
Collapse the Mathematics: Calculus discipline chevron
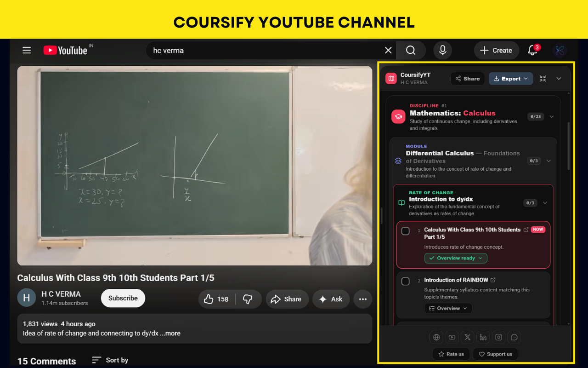point(552,116)
